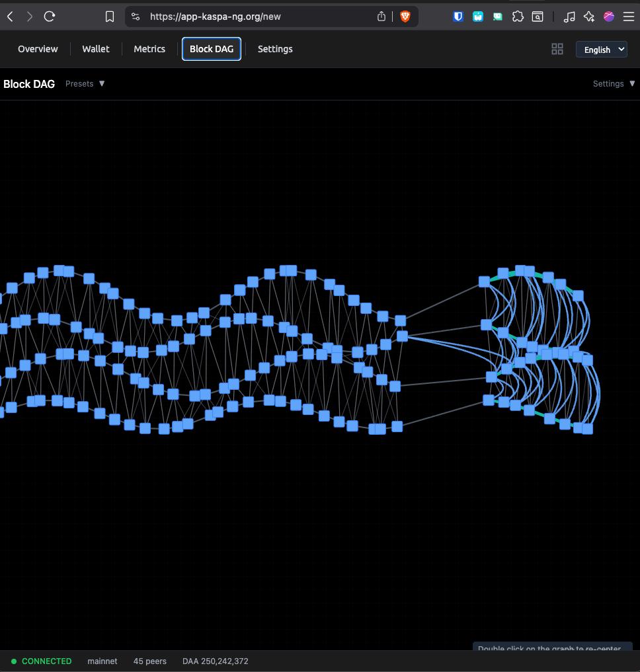Click the URL address field
The height and width of the screenshot is (672, 640).
pyautogui.click(x=258, y=17)
